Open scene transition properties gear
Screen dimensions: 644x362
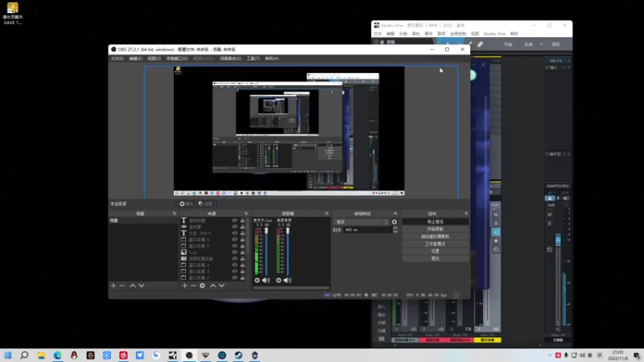point(394,222)
